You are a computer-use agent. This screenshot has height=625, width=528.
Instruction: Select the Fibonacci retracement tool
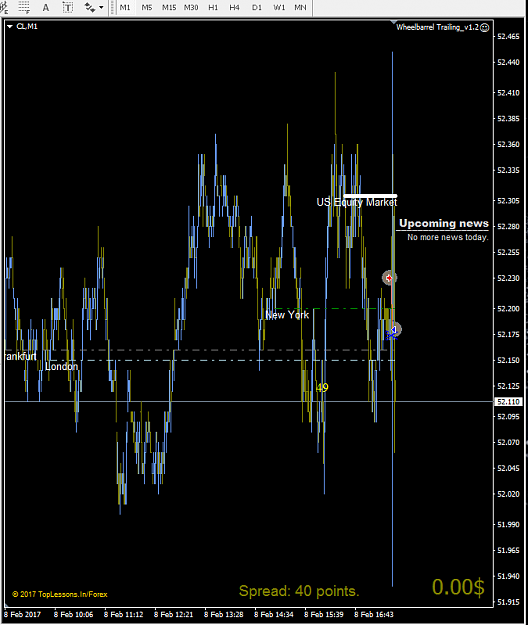pos(24,7)
